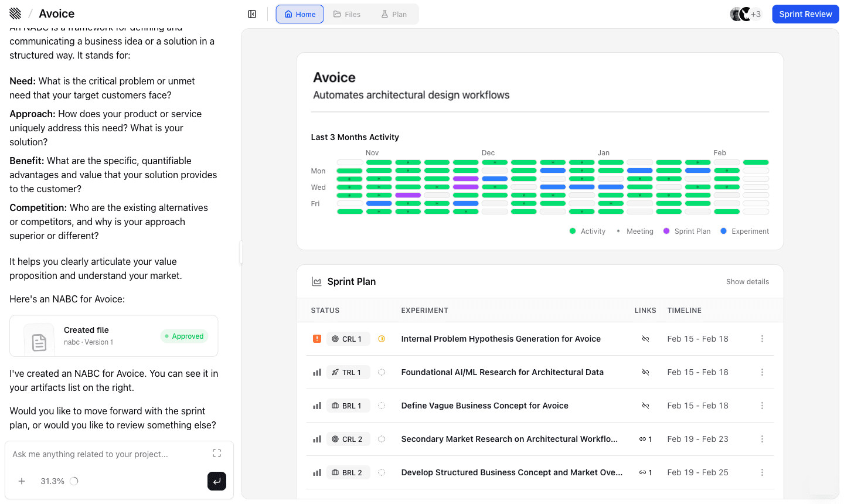Click the orange alert status icon for CRL 1

[317, 339]
